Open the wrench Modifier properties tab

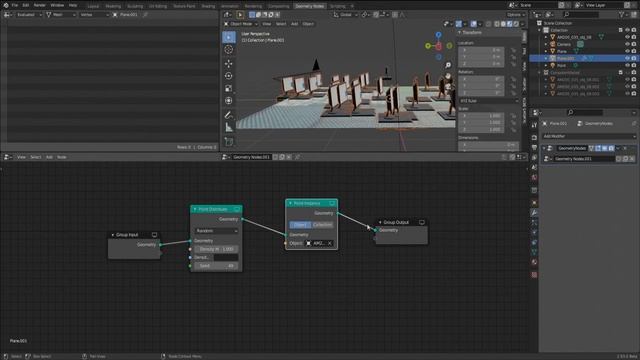point(534,213)
